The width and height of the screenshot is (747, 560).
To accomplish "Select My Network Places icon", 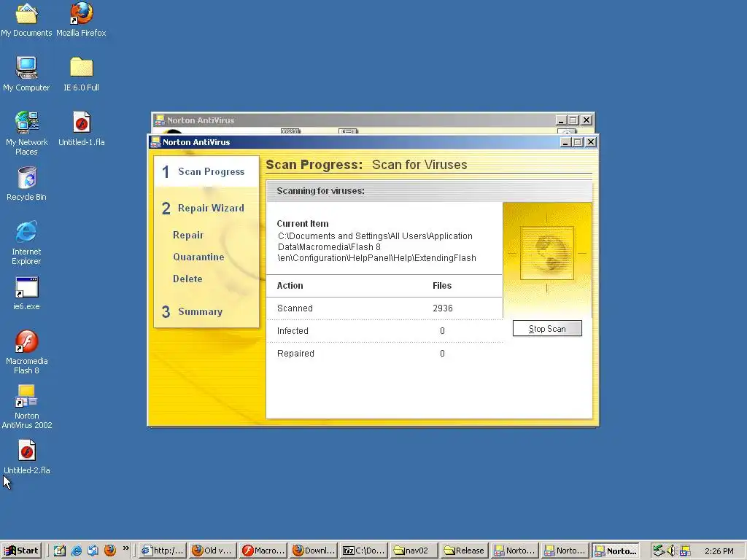I will [26, 133].
